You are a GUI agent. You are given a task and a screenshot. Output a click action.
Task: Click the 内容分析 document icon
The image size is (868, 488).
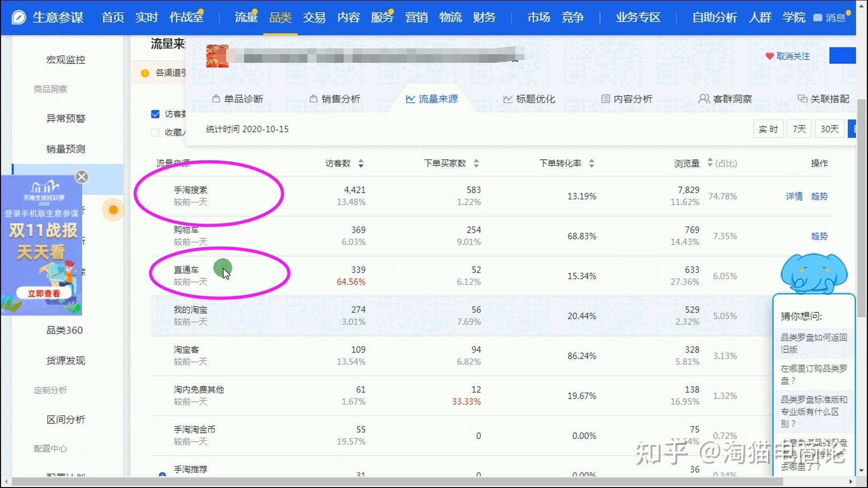605,99
